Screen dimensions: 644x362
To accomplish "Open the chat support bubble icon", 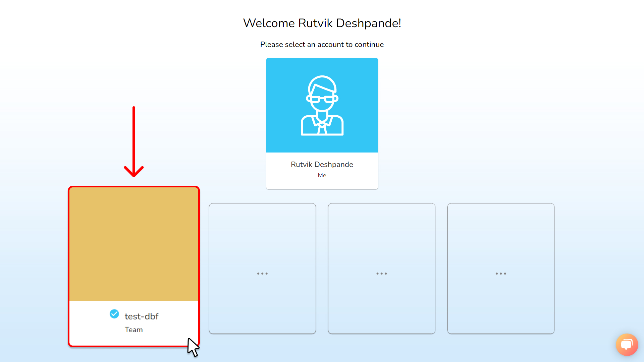I will coord(627,345).
